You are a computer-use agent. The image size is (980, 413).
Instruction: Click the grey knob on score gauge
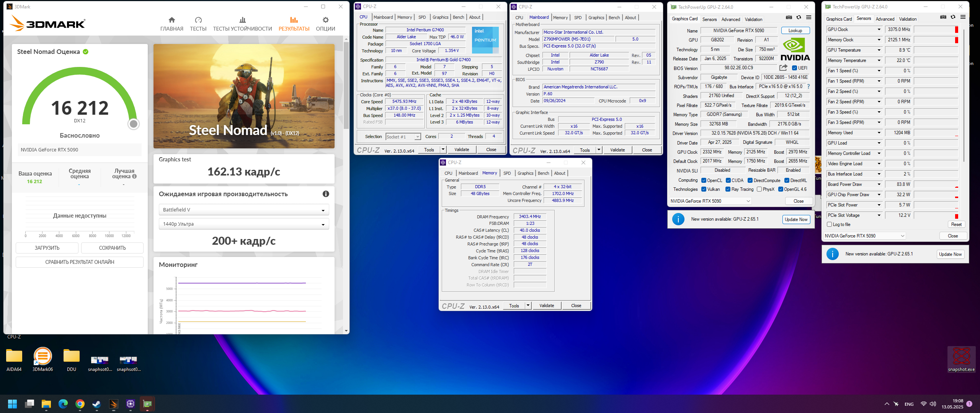(x=133, y=124)
